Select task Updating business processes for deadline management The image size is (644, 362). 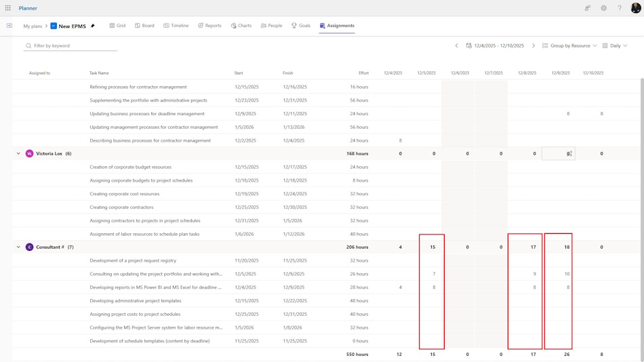tap(147, 114)
